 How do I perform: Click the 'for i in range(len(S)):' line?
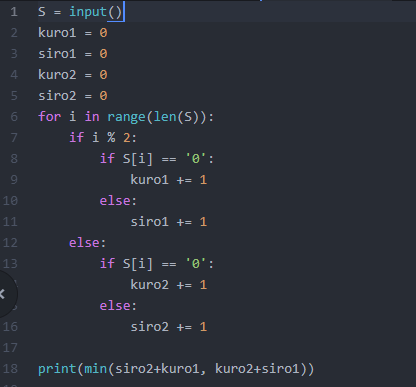(126, 117)
